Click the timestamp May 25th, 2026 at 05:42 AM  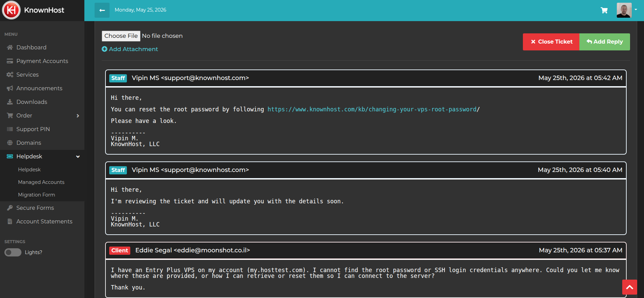coord(580,78)
